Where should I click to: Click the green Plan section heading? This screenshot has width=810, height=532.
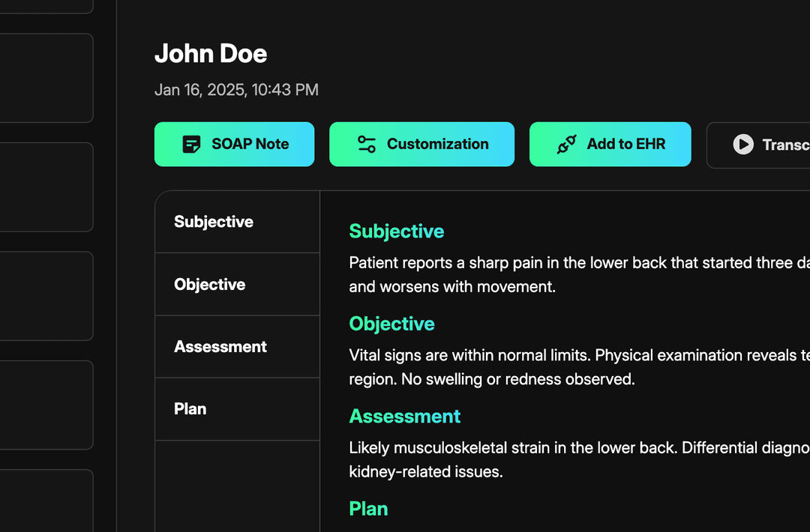click(369, 509)
